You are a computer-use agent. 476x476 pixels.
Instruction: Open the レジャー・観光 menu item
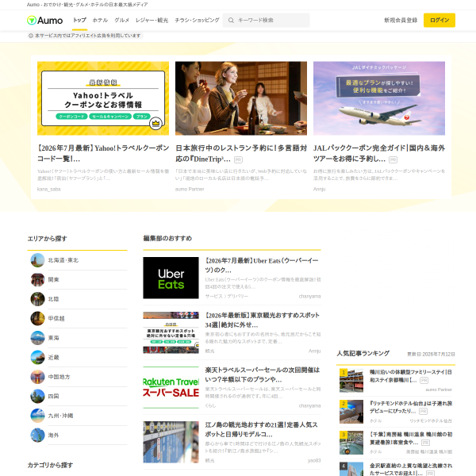152,20
